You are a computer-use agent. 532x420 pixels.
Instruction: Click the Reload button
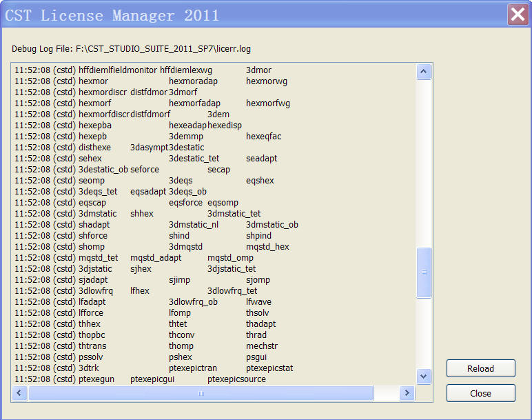click(481, 368)
